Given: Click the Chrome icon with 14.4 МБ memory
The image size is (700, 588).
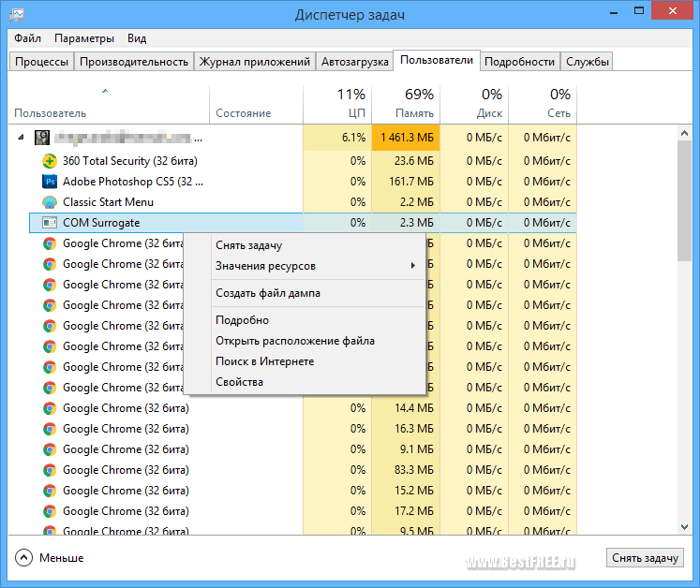Looking at the screenshot, I should [49, 408].
